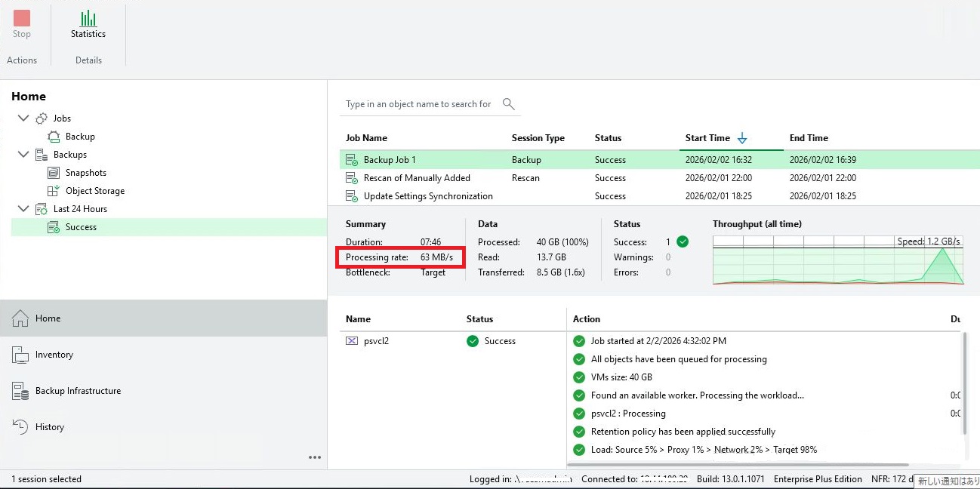The width and height of the screenshot is (980, 489).
Task: Click the psvcl2 VM icon
Action: [x=352, y=341]
